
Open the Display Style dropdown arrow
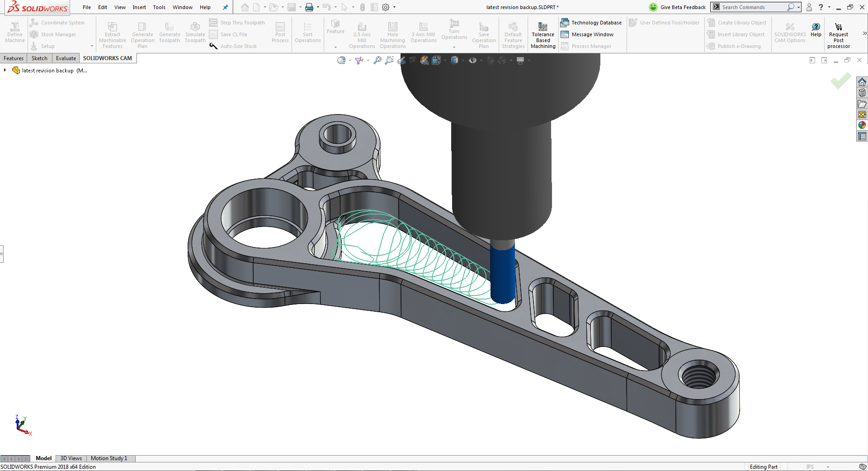tap(464, 60)
